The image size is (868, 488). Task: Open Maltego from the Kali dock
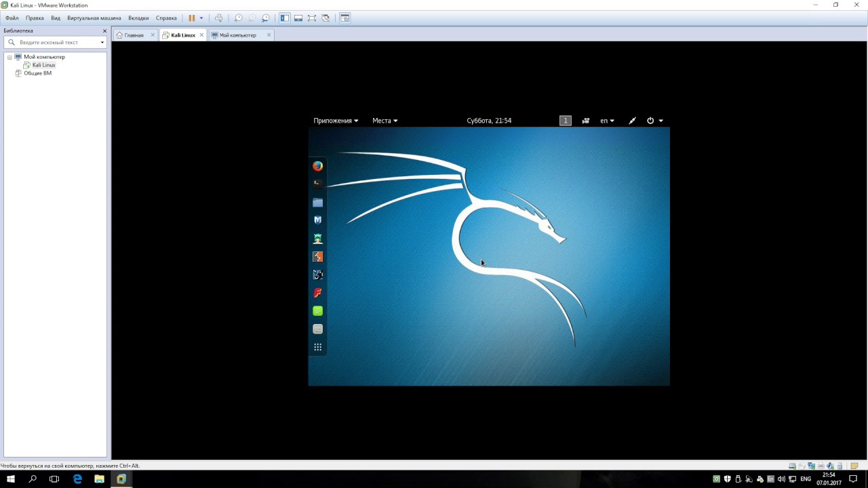coord(317,274)
